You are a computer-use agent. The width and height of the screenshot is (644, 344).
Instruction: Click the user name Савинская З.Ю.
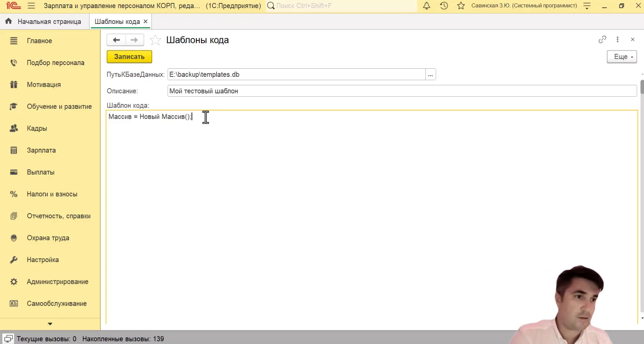coord(524,6)
